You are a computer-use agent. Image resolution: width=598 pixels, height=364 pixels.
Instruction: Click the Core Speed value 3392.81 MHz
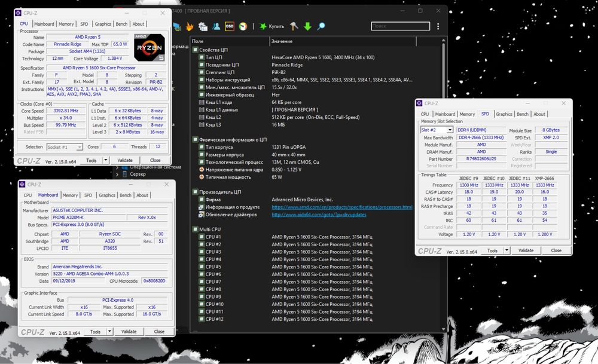pyautogui.click(x=66, y=111)
